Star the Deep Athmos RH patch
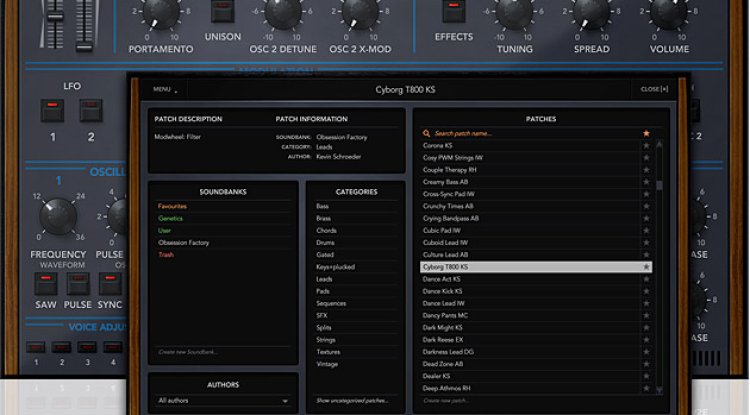The image size is (750, 415). pyautogui.click(x=646, y=388)
